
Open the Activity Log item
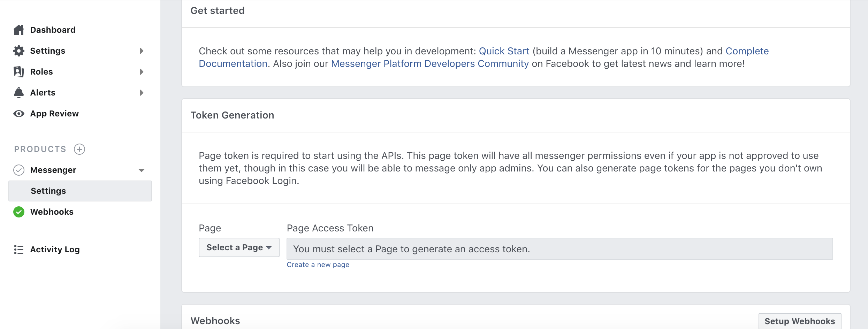pyautogui.click(x=55, y=250)
